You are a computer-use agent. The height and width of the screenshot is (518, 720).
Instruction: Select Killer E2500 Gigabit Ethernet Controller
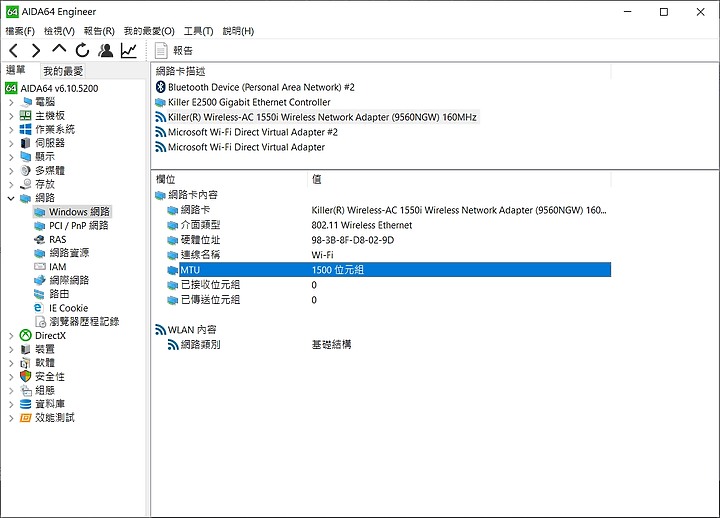[249, 102]
